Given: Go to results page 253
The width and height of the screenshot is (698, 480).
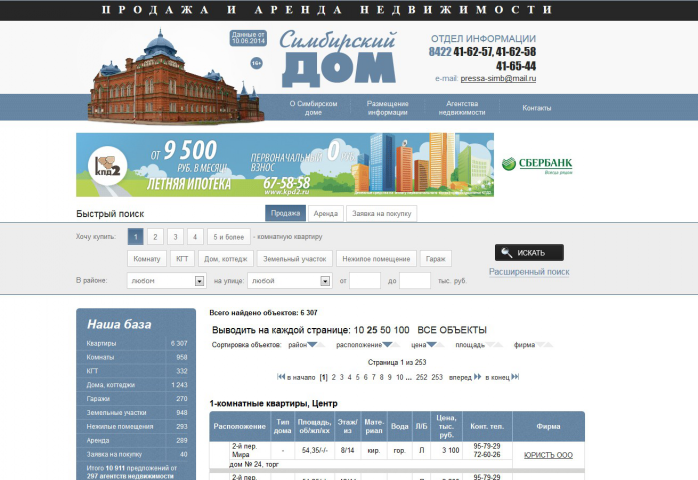Looking at the screenshot, I should click(437, 377).
